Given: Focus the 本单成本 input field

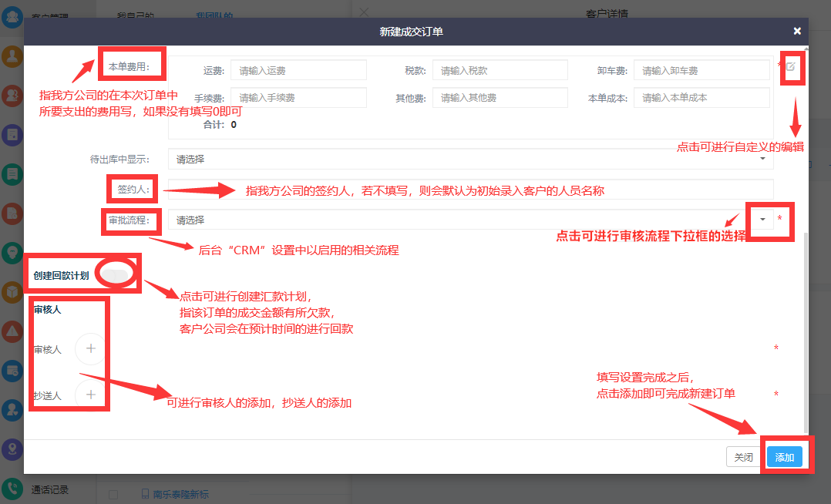Looking at the screenshot, I should (x=701, y=98).
